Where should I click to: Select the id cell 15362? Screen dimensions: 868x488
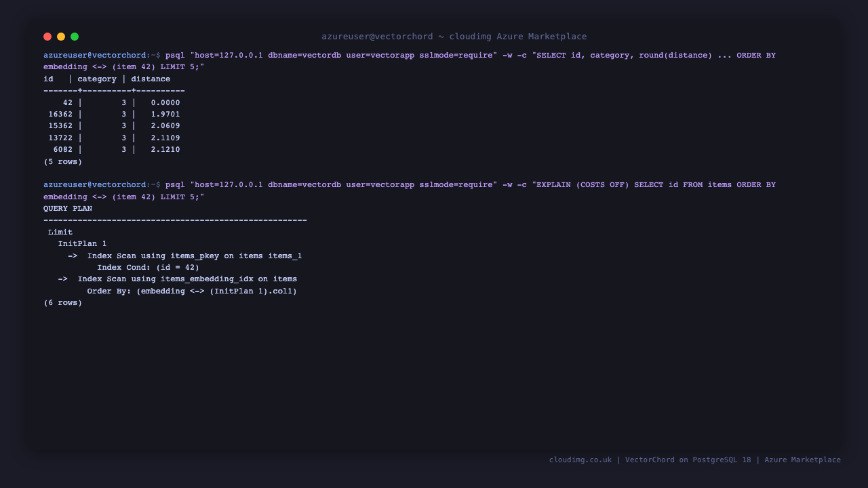click(60, 125)
